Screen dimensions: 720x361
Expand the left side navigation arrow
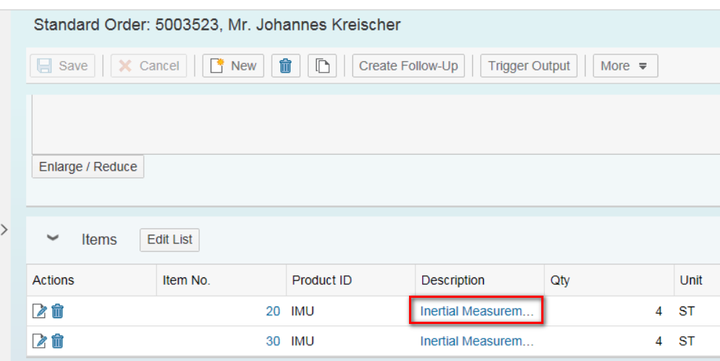click(x=5, y=229)
